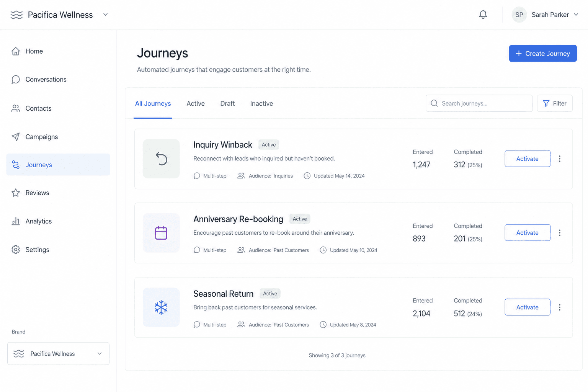Click the audience icon in Anniversary Re-booking row
588x392 pixels.
[x=241, y=250]
